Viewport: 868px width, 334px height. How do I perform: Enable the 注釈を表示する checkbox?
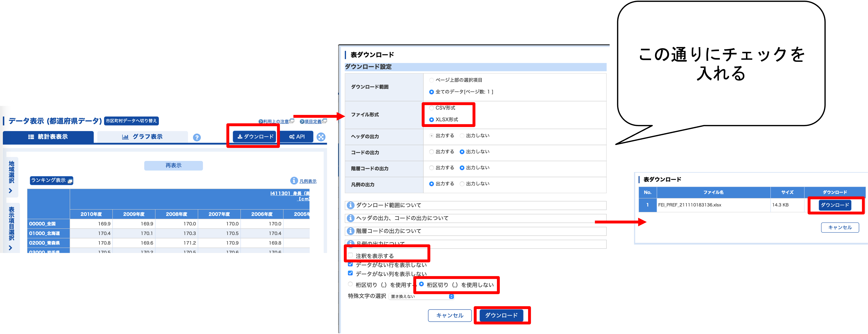coord(350,256)
